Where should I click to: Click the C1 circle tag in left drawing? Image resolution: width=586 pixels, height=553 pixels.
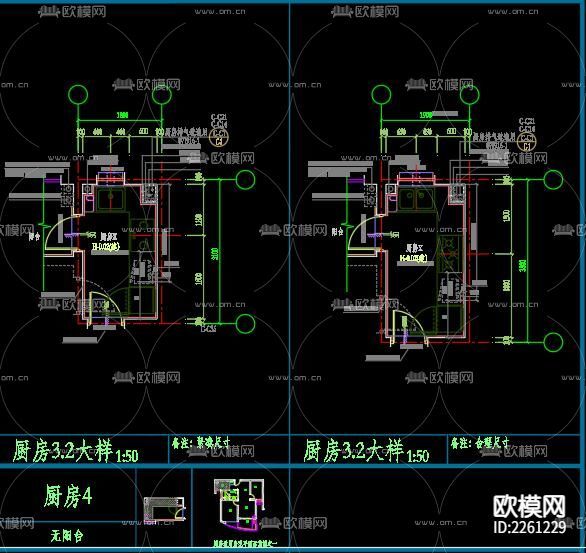(219, 138)
